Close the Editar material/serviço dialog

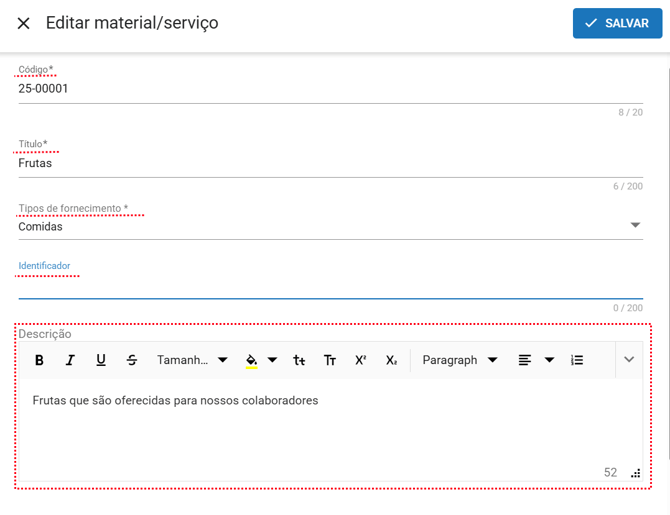click(24, 23)
